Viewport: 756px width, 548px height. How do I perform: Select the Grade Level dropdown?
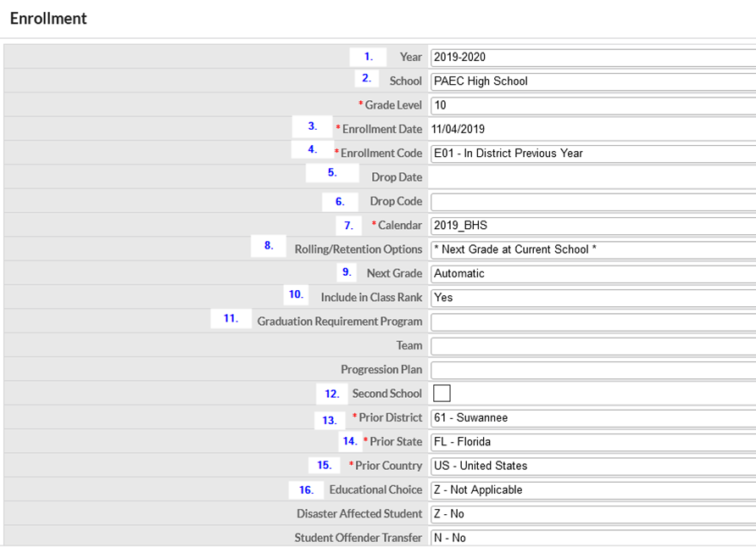pyautogui.click(x=592, y=105)
